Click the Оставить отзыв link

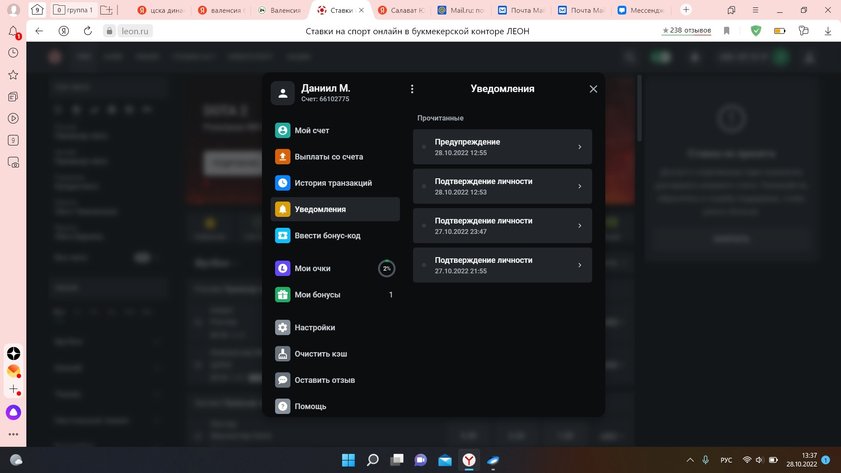pos(324,380)
